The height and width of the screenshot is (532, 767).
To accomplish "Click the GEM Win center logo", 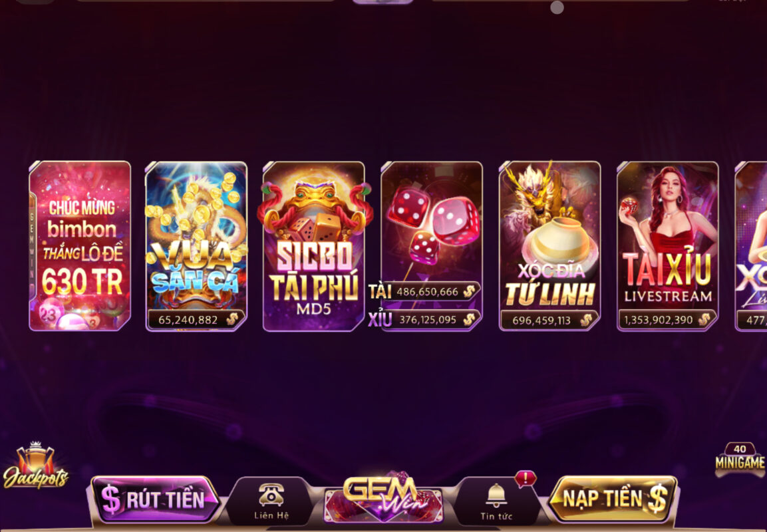I will [x=384, y=497].
